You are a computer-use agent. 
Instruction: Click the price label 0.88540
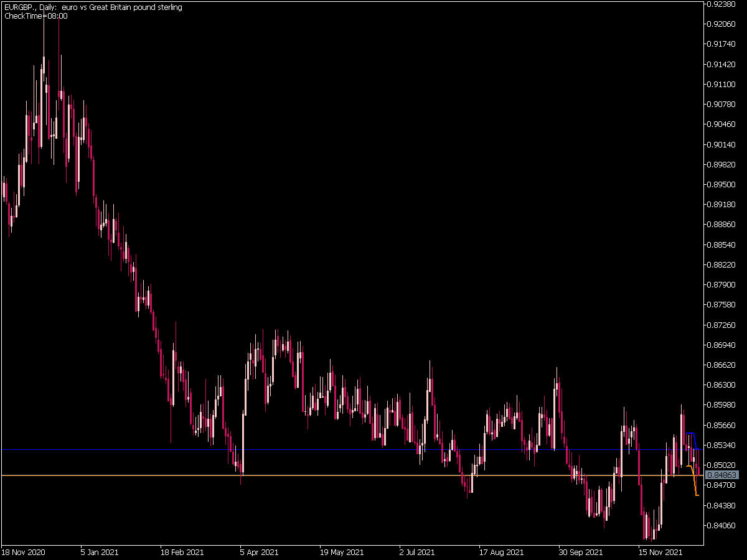coord(722,245)
